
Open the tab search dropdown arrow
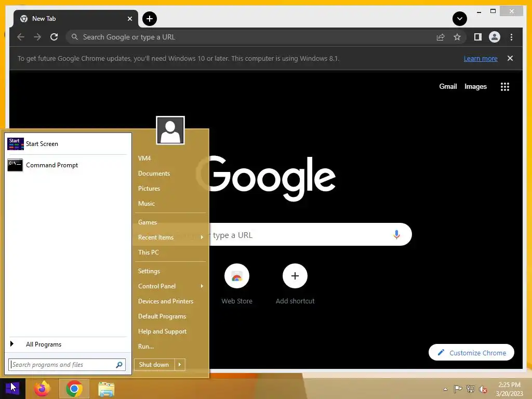pos(460,19)
